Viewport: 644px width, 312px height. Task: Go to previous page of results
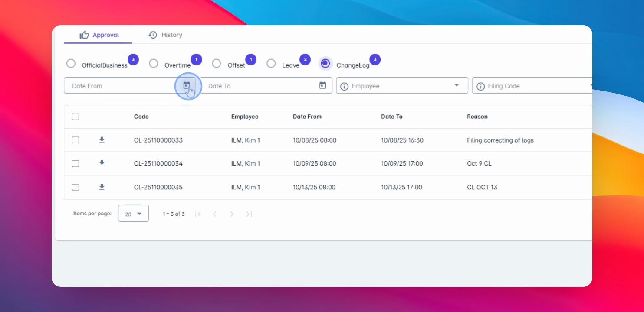click(215, 214)
